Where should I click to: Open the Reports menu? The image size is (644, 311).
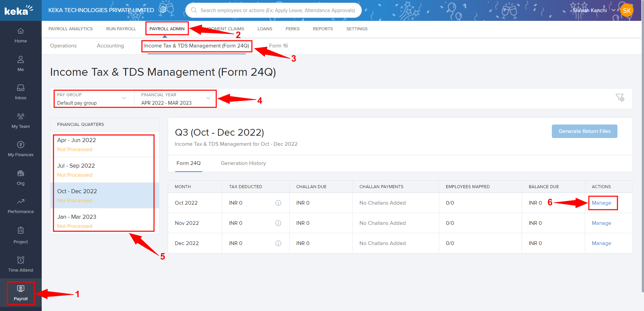323,29
